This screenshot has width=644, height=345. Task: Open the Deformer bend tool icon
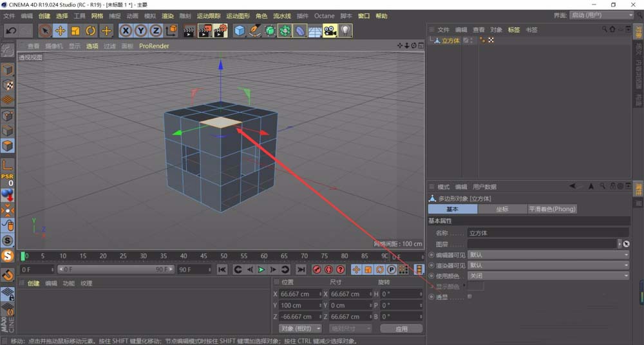click(x=300, y=31)
